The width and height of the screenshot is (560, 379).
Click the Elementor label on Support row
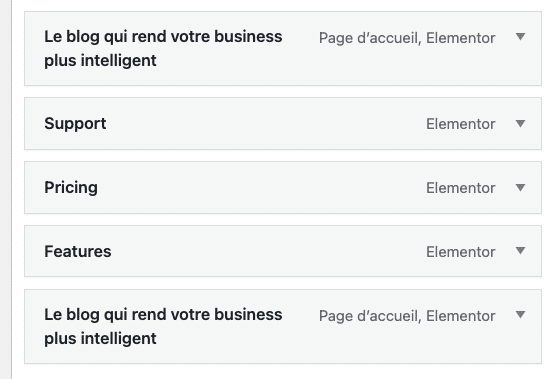pos(460,124)
